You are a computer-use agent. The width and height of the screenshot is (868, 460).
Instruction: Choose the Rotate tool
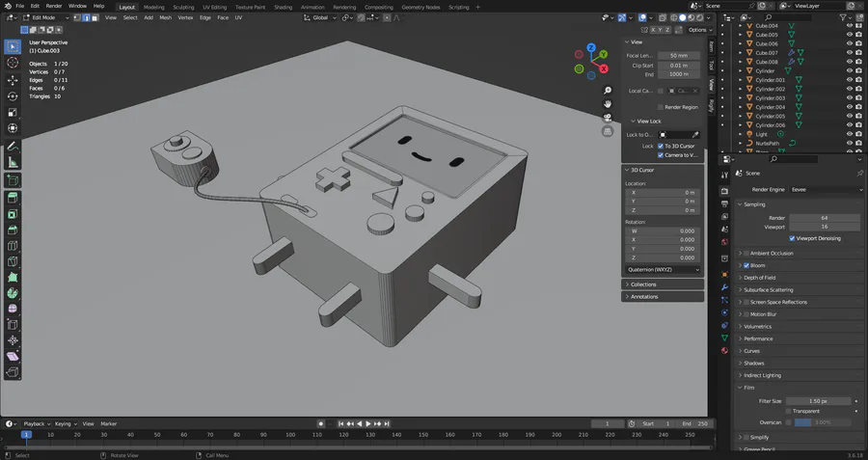point(13,96)
